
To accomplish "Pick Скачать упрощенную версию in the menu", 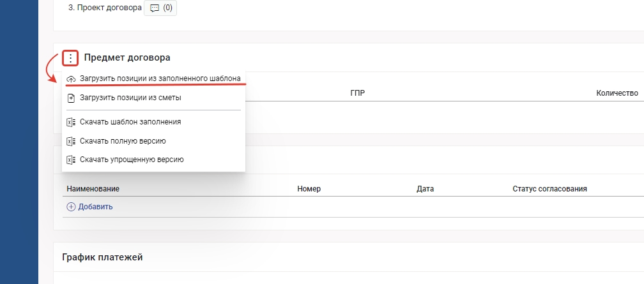I will pyautogui.click(x=132, y=160).
